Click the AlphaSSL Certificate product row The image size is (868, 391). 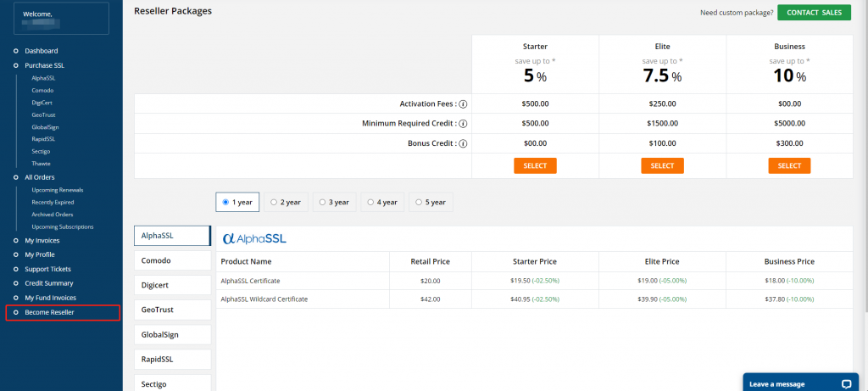click(534, 281)
